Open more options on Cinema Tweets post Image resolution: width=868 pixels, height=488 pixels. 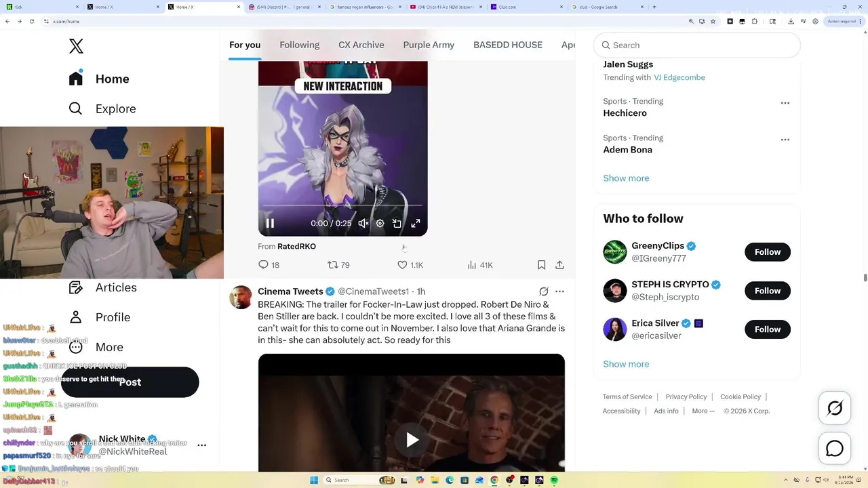pos(559,291)
